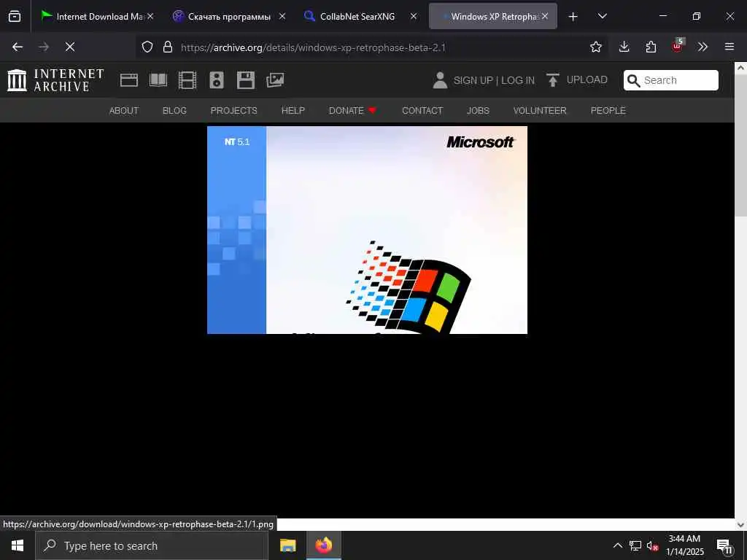Open the Windows XP Retrophase preview image
The height and width of the screenshot is (560, 747).
368,230
